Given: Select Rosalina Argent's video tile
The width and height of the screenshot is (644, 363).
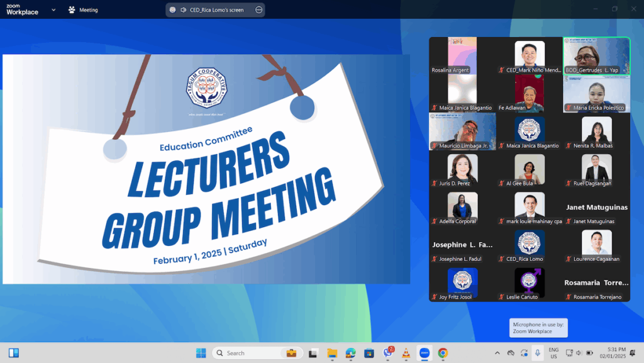Looking at the screenshot, I should [462, 56].
